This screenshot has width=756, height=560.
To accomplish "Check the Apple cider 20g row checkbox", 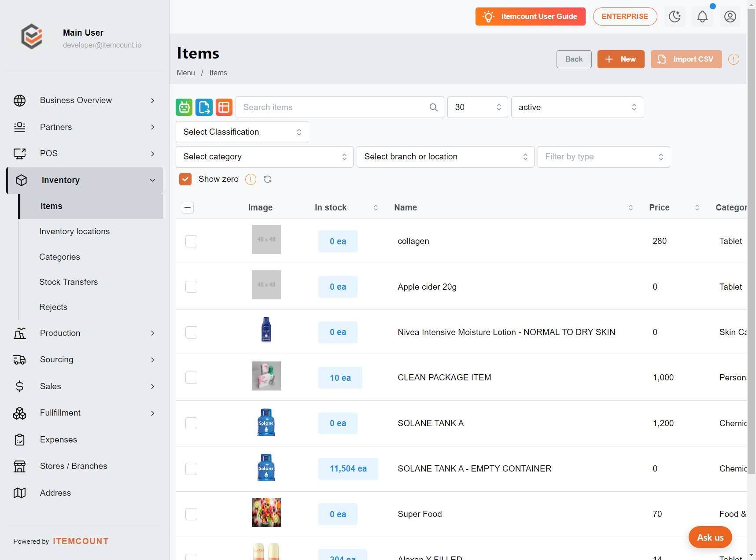I will pos(191,287).
